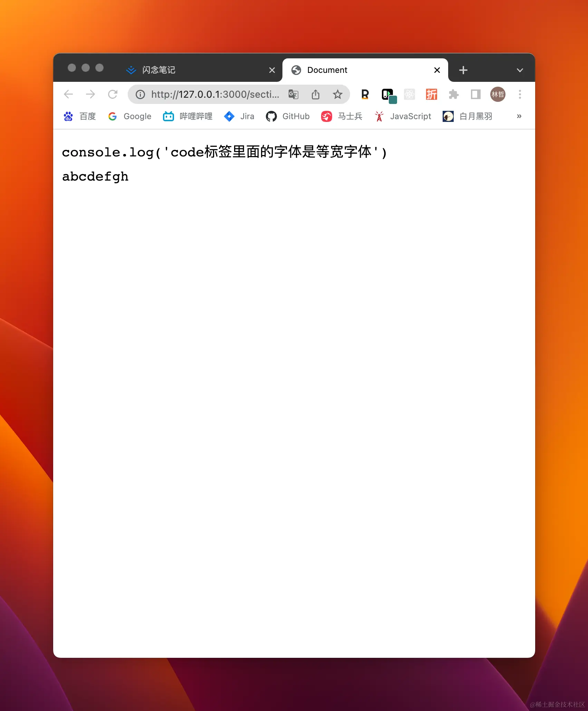Open Google Translate in the address bar

tap(293, 94)
